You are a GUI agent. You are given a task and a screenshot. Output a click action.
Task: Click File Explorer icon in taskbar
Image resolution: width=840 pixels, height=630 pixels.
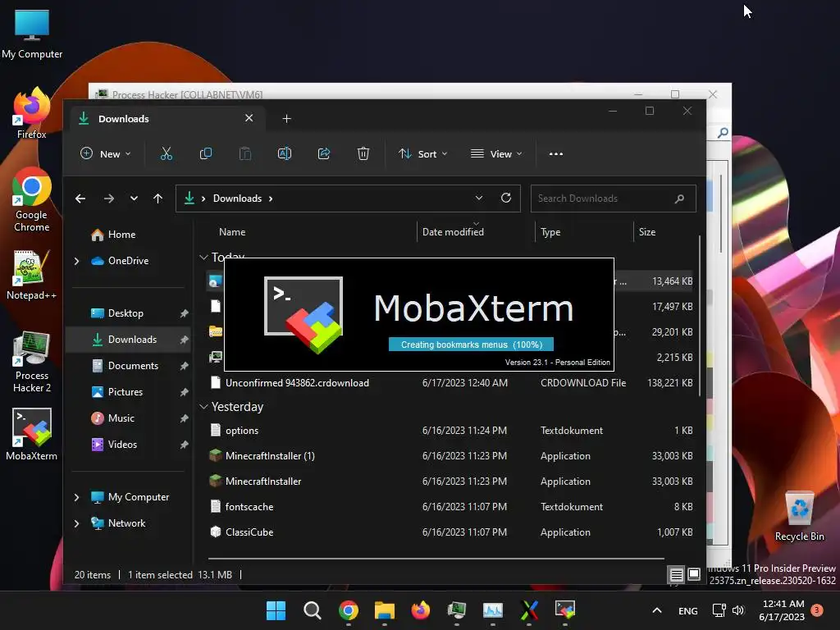click(x=384, y=610)
